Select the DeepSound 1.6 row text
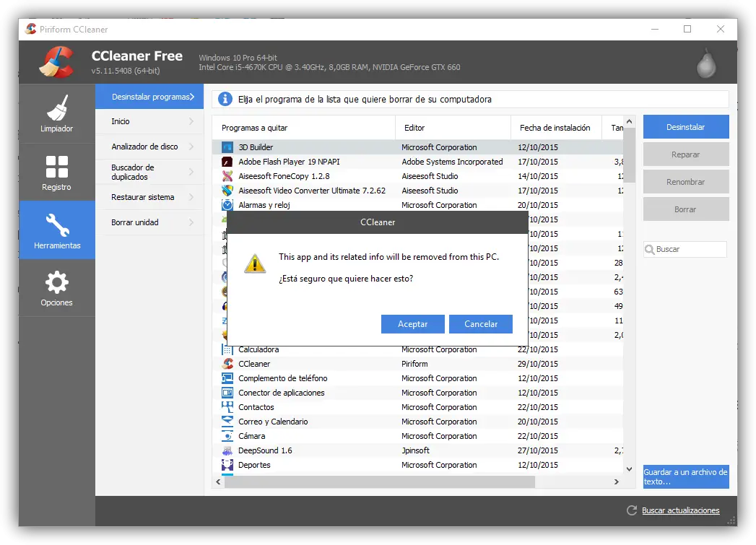 [265, 450]
